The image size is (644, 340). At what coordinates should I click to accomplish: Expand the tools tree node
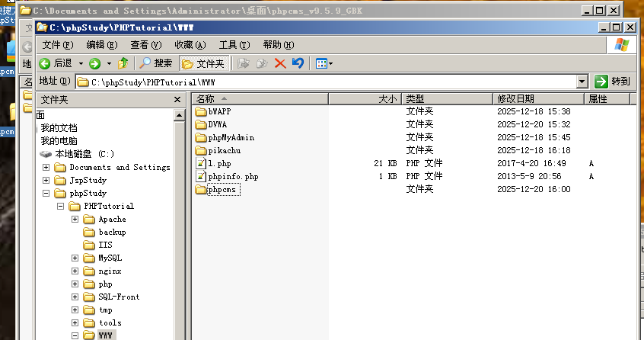(75, 322)
